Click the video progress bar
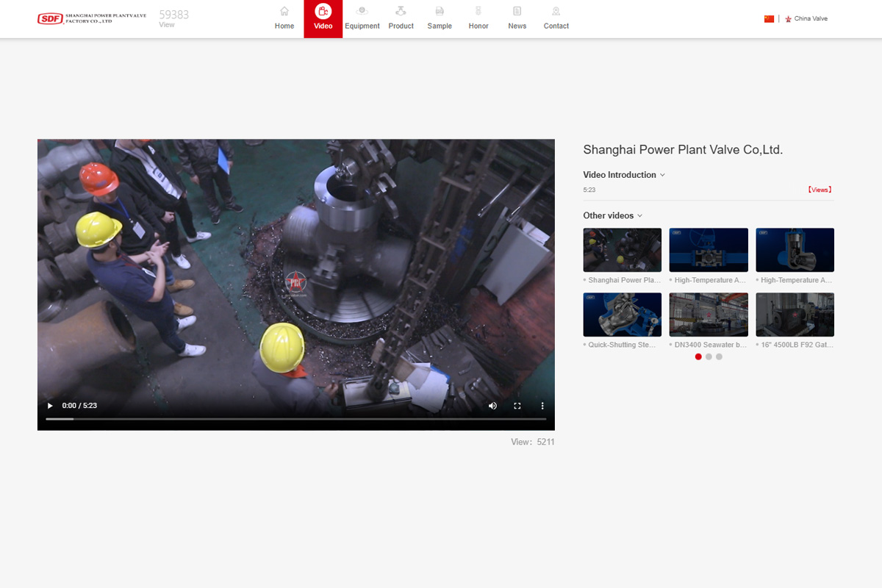 coord(295,419)
